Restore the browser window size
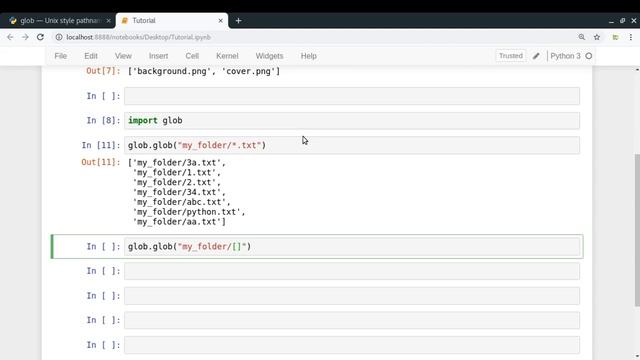Viewport: 640px width, 360px height. coord(622,20)
